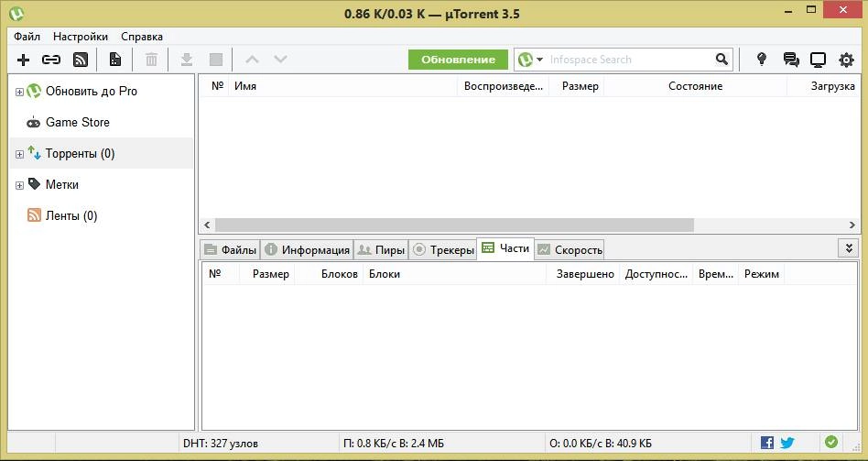Expand the Метки tree node
868x461 pixels.
pyautogui.click(x=19, y=186)
